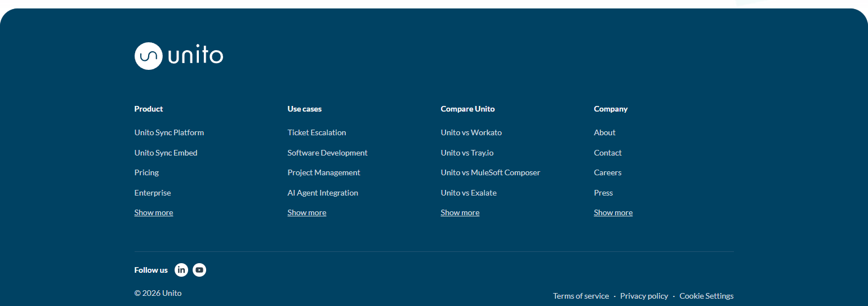The width and height of the screenshot is (868, 306).
Task: Open the LinkedIn social icon
Action: (181, 270)
